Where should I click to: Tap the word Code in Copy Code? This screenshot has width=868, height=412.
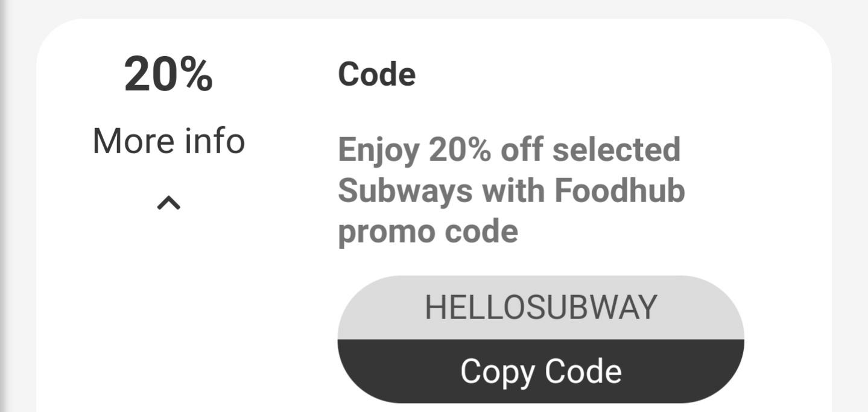tap(583, 371)
